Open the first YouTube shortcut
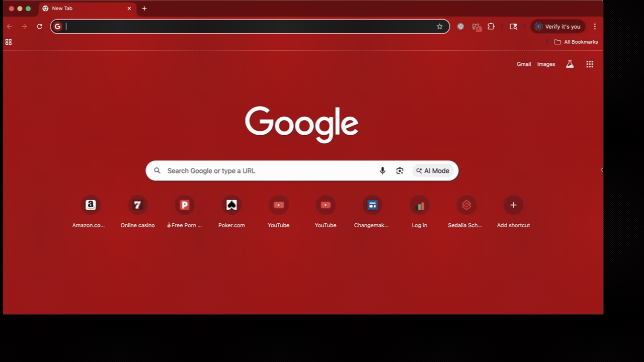The height and width of the screenshot is (362, 644). point(278,212)
